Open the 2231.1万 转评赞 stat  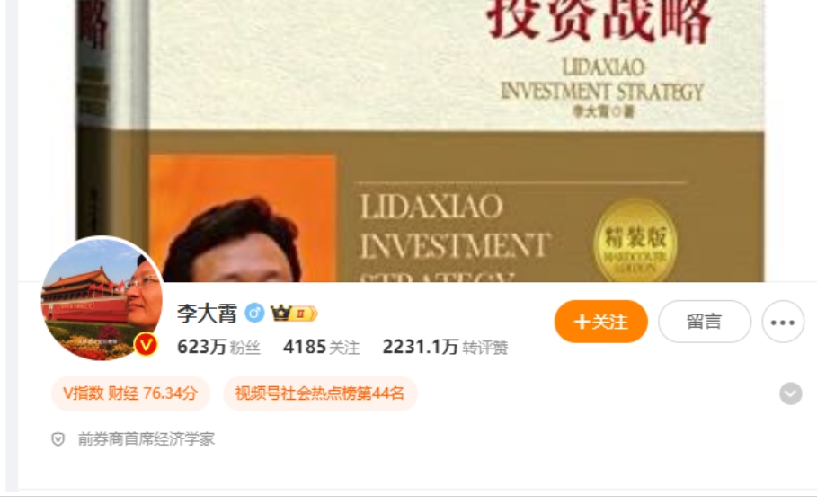click(445, 347)
